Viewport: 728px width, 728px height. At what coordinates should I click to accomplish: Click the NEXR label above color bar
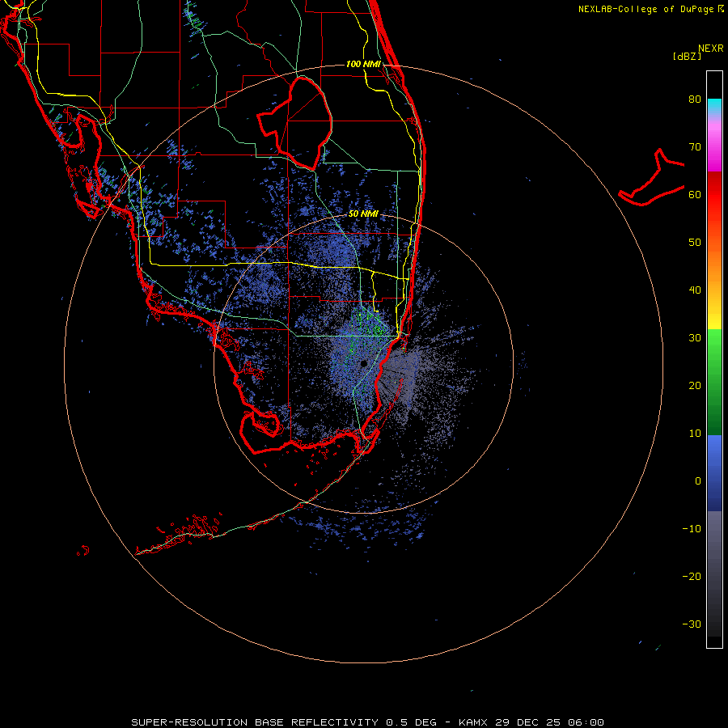tap(710, 49)
